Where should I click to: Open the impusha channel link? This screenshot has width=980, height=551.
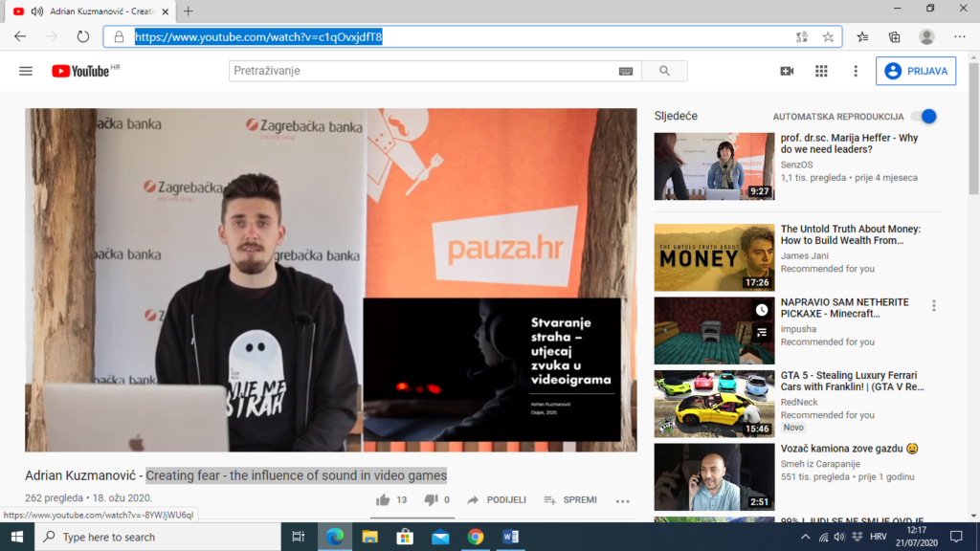pyautogui.click(x=798, y=329)
